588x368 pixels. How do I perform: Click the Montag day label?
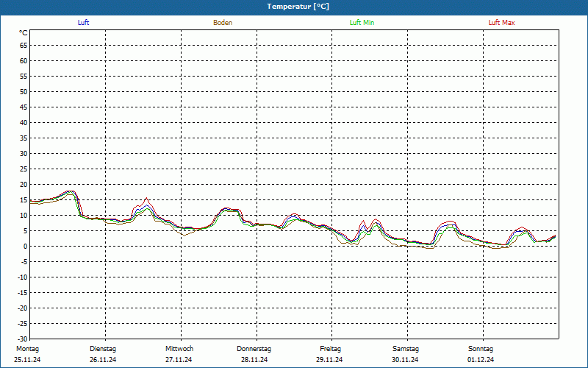click(x=27, y=349)
